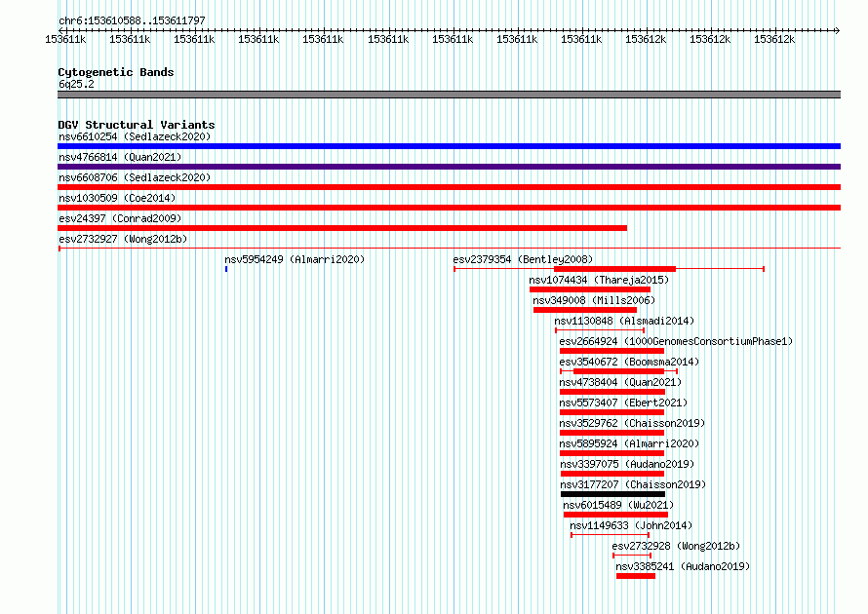Select the black nsv3177207 variant bar

pyautogui.click(x=612, y=494)
